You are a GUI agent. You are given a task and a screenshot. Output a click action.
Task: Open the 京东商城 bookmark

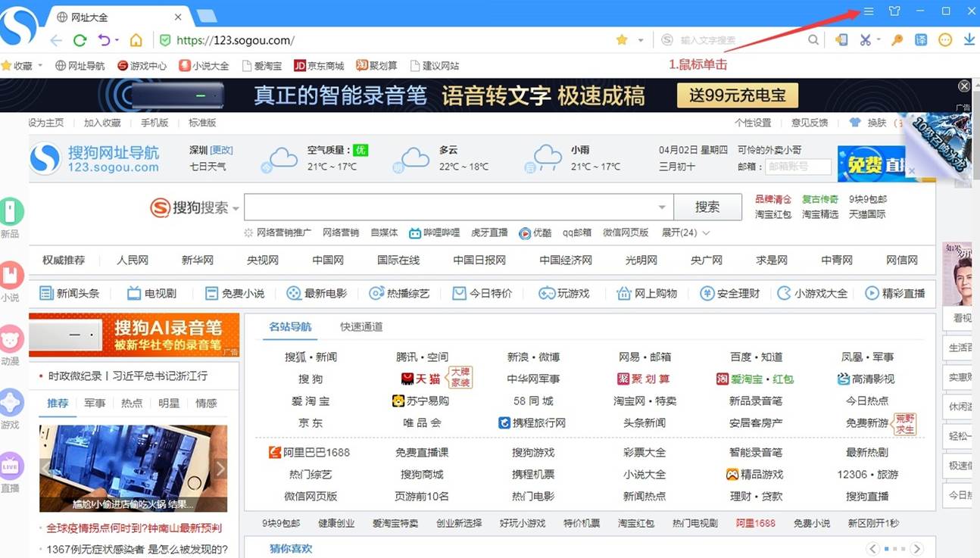click(319, 66)
